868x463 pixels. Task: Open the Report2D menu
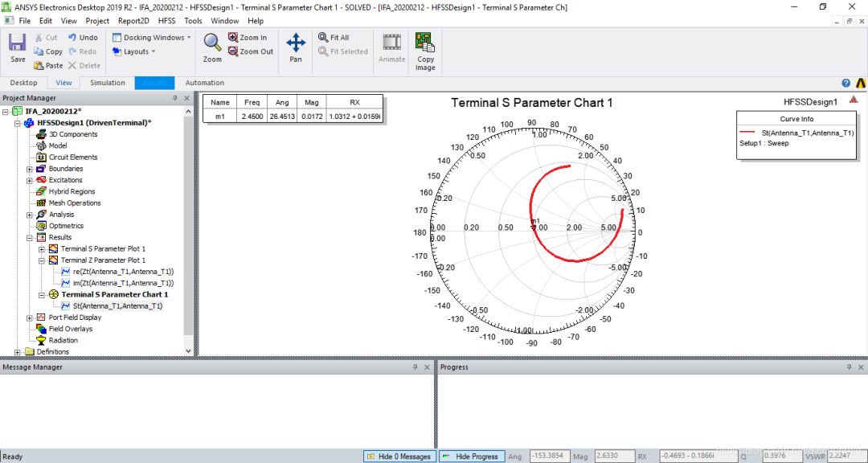point(134,20)
